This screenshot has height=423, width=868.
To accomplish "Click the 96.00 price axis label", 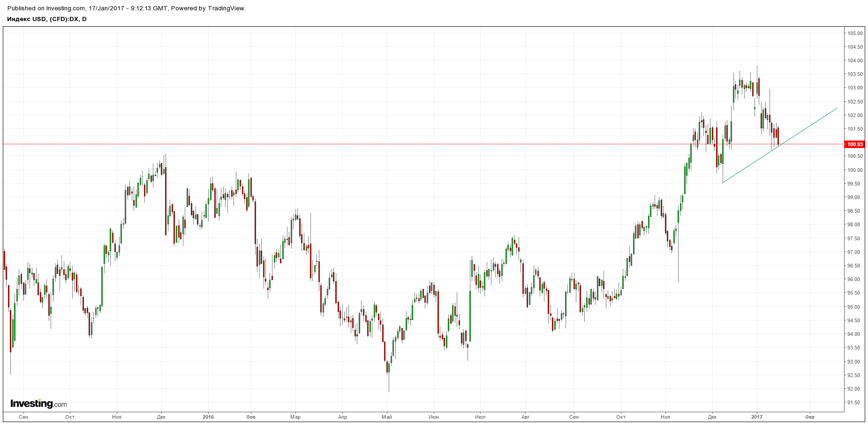I will tap(853, 279).
